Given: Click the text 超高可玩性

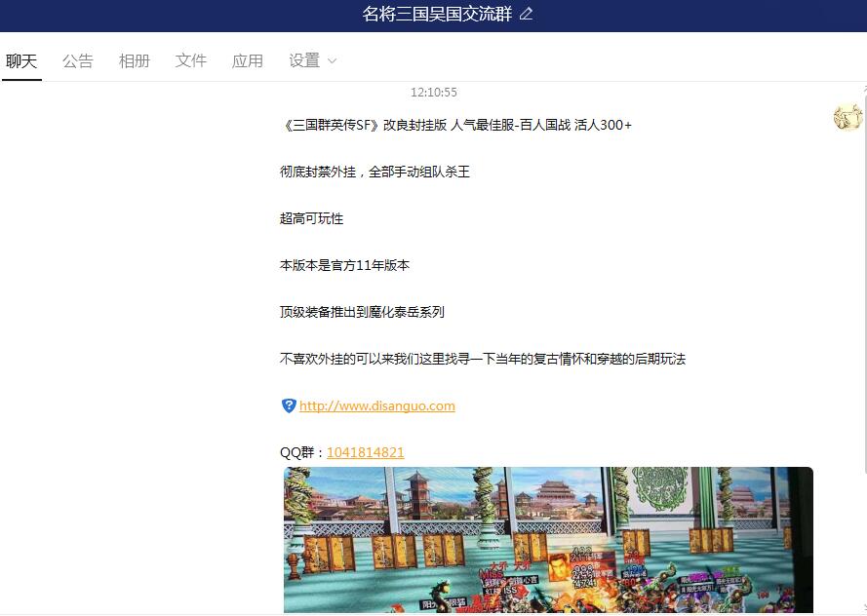Looking at the screenshot, I should pos(311,218).
